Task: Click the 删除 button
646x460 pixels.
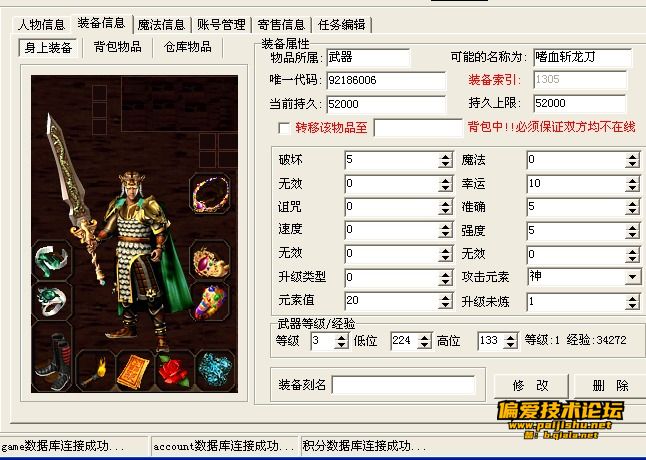Action: click(610, 386)
